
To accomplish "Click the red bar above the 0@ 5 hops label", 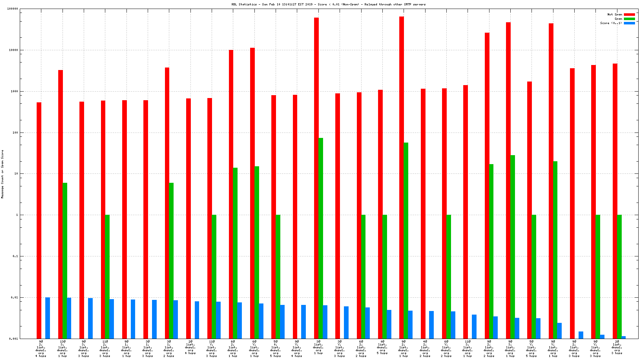I will 380,214.
